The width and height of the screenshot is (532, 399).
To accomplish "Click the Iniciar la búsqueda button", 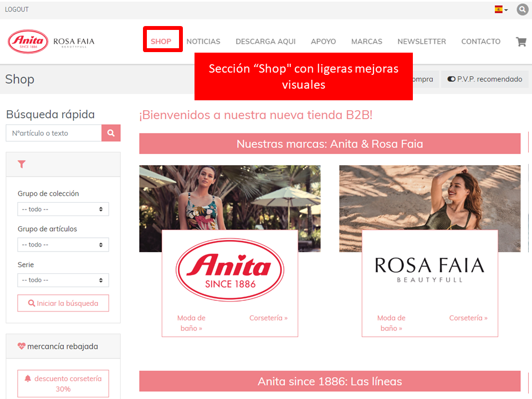I will pyautogui.click(x=63, y=303).
